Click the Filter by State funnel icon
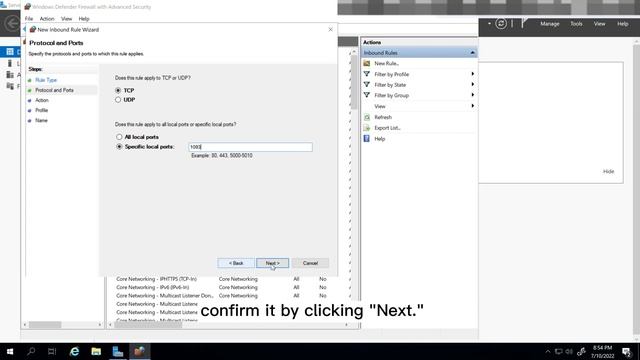Viewport: 640px width, 360px height. 367,84
